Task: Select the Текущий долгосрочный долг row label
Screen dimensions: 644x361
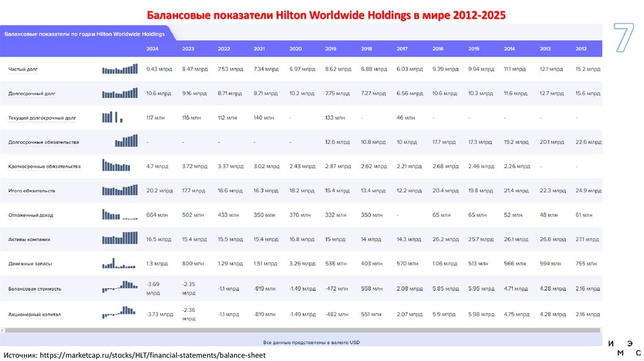Action: click(42, 118)
